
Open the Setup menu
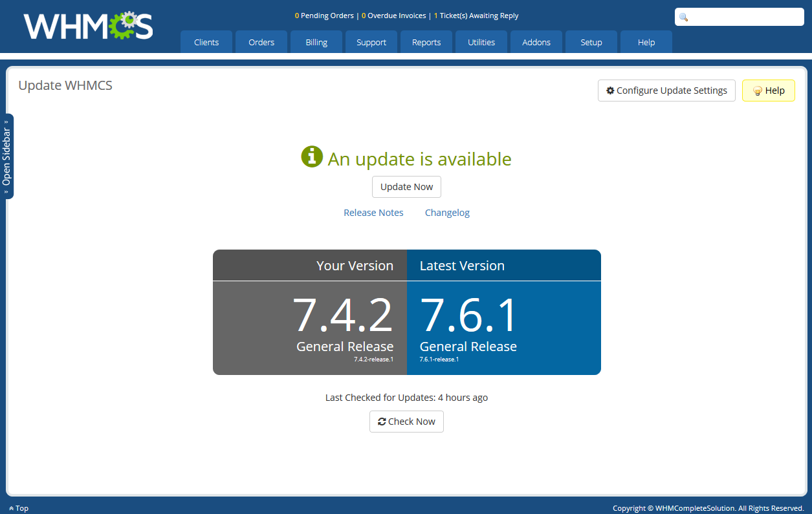click(x=591, y=42)
